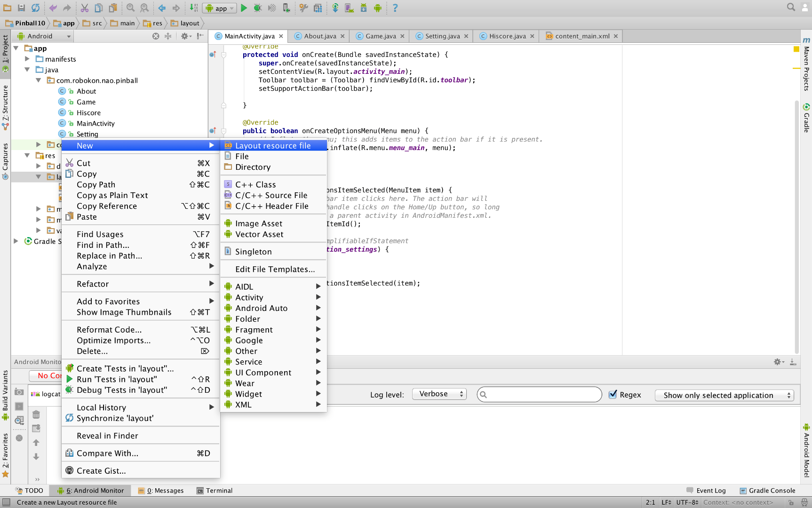
Task: Click the search magnifier at top right
Action: pos(791,7)
